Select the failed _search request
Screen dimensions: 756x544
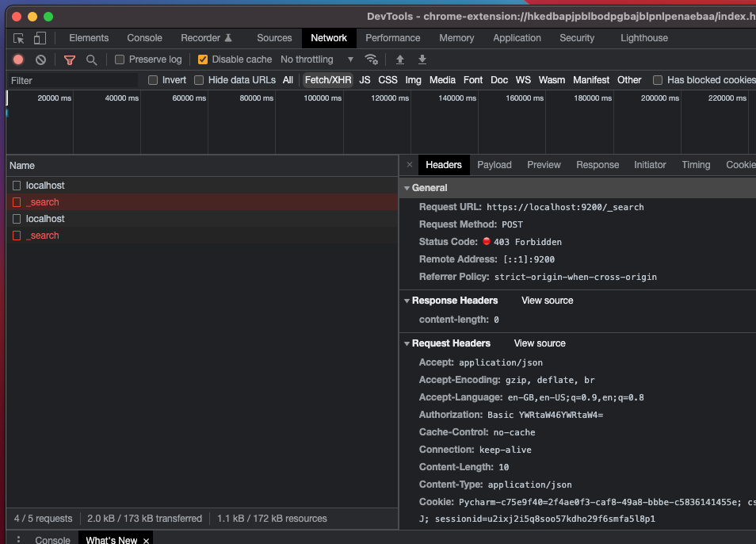point(44,201)
